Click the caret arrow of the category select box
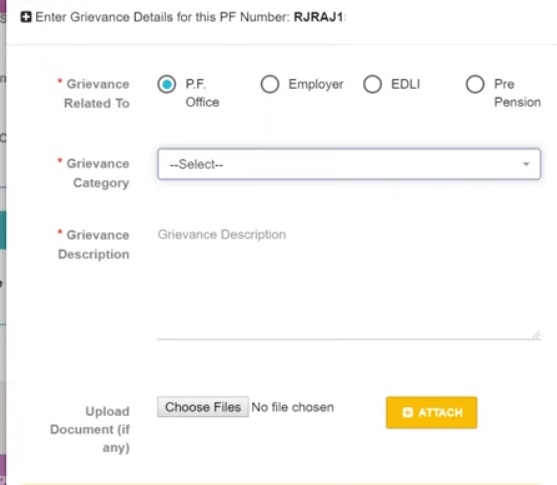This screenshot has width=557, height=485. pos(526,164)
